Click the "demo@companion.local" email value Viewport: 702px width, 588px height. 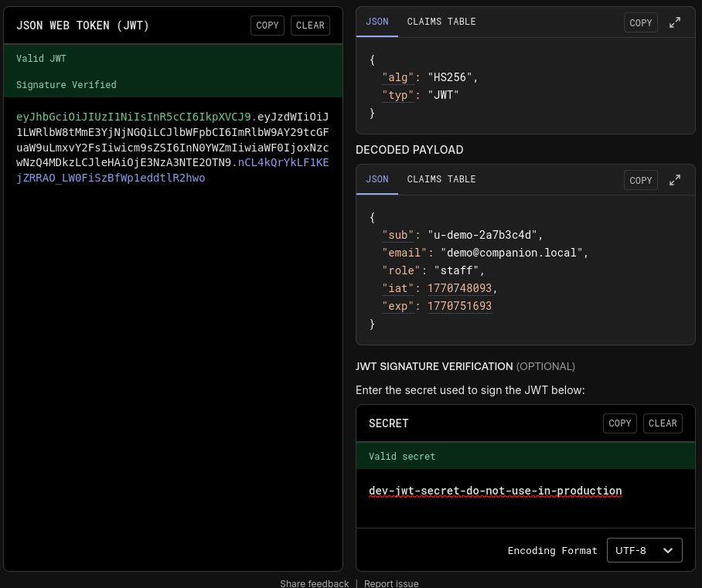point(512,253)
